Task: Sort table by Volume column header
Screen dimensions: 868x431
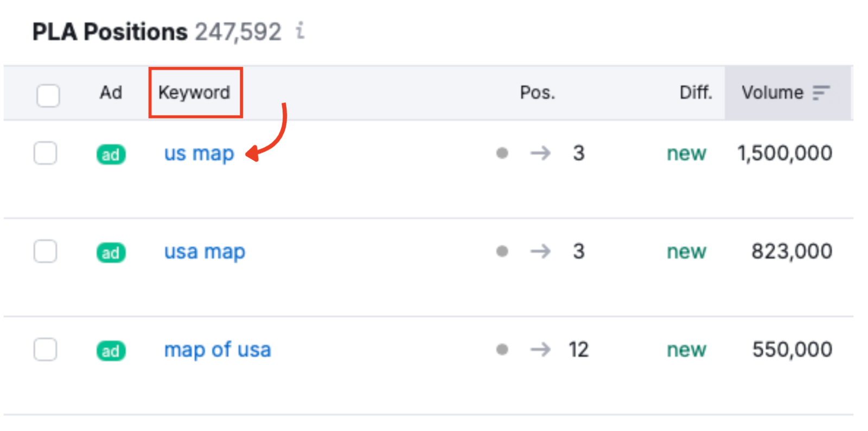Action: tap(772, 93)
